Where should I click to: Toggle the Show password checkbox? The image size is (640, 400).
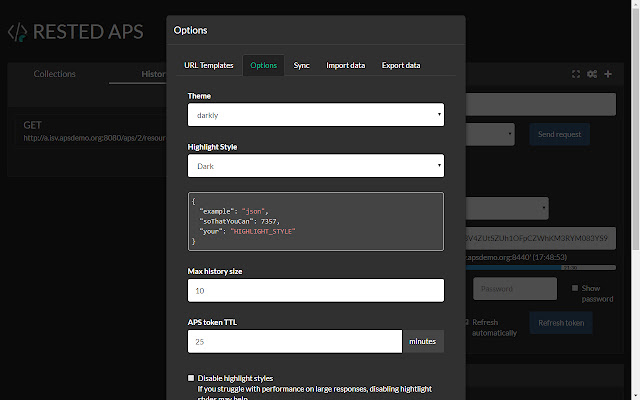tap(573, 288)
